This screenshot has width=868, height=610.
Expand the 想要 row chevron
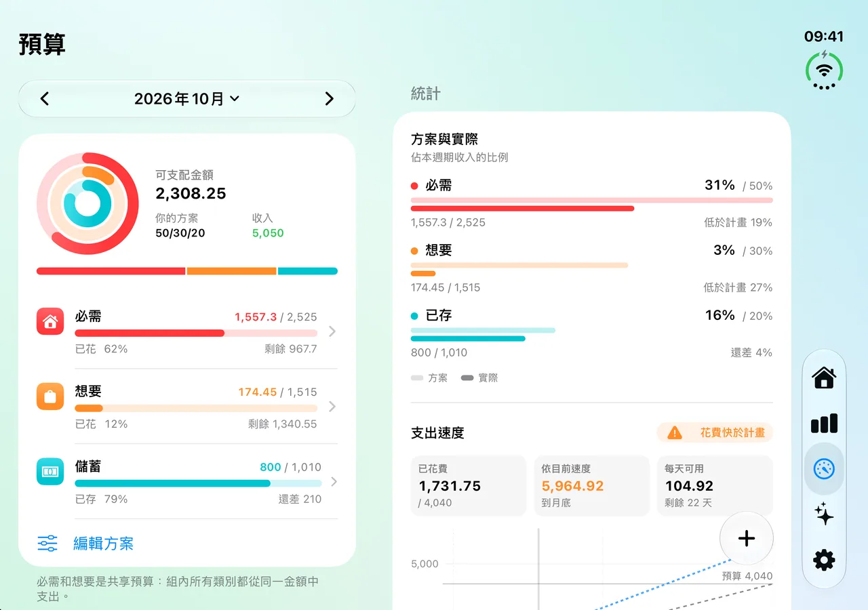[x=332, y=407]
